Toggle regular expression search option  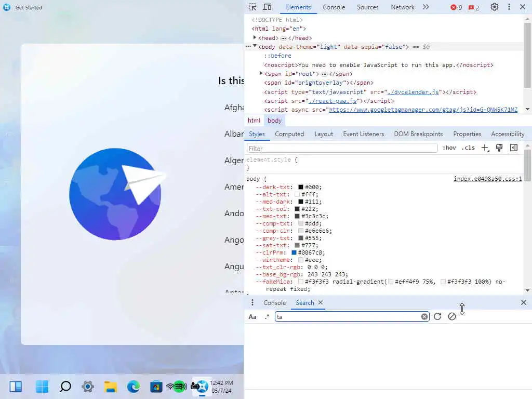point(267,317)
